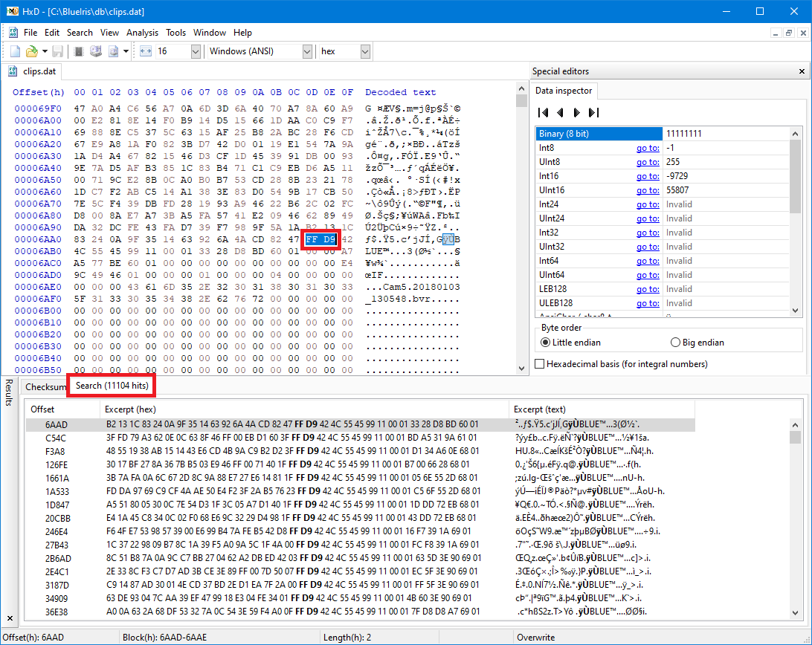Open dropdown arrow beside disk image icon
The height and width of the screenshot is (645, 812).
tap(126, 51)
